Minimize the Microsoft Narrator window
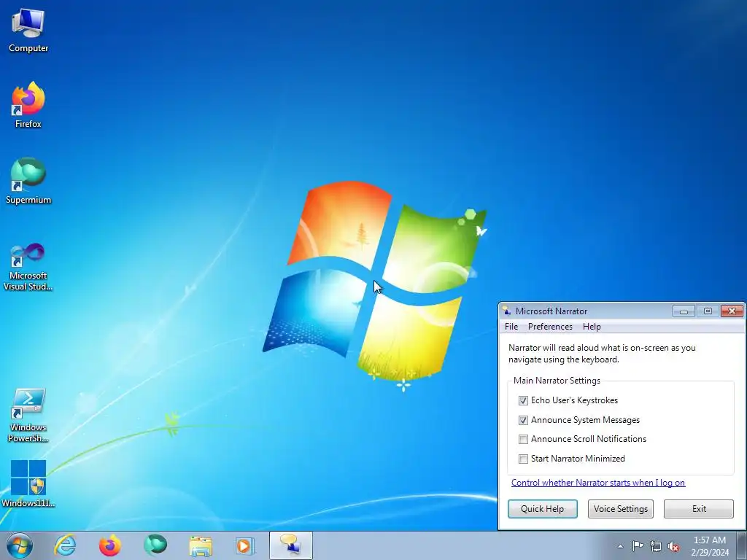 point(684,311)
